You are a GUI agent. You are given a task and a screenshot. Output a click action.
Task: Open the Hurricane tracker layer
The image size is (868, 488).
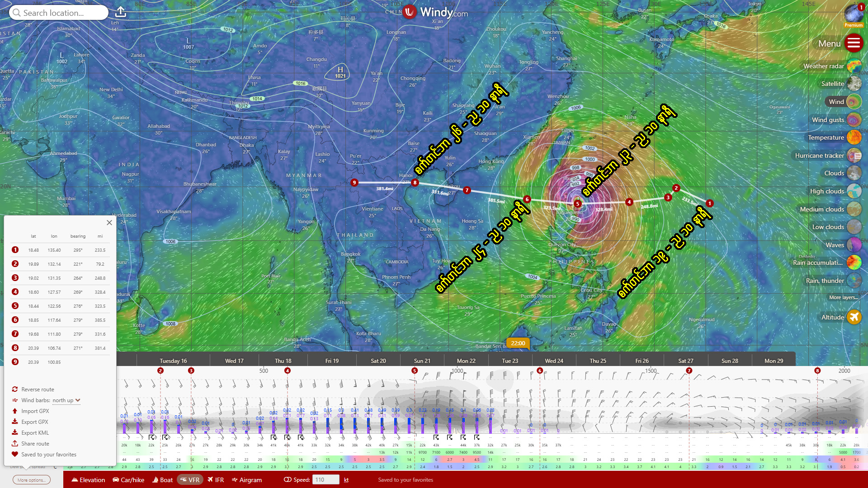click(854, 155)
